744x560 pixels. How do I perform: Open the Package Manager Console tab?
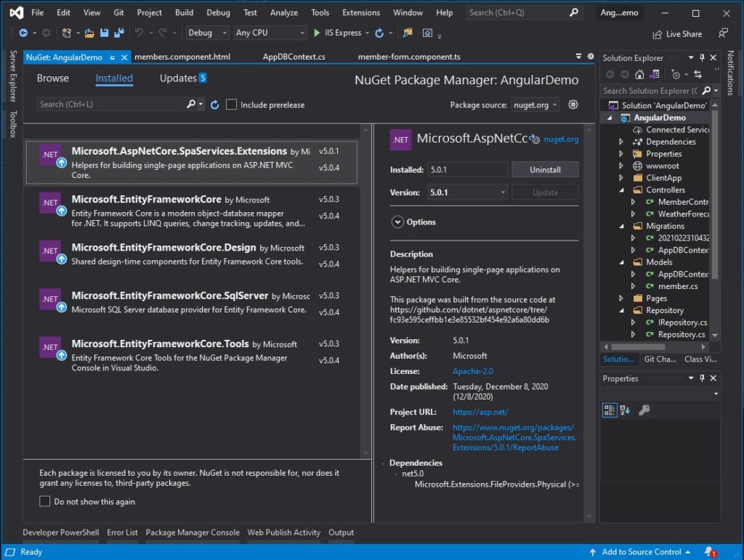point(192,532)
